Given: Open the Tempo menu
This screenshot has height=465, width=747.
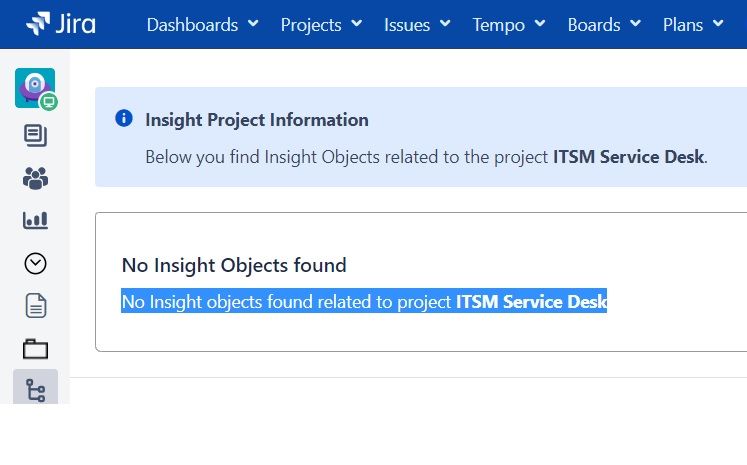Looking at the screenshot, I should (x=508, y=24).
